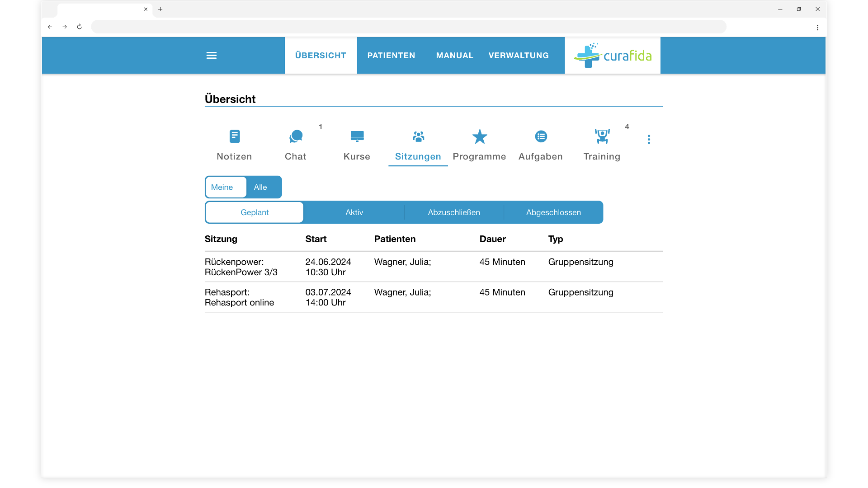
Task: Show Abzuschließen sessions
Action: click(454, 212)
